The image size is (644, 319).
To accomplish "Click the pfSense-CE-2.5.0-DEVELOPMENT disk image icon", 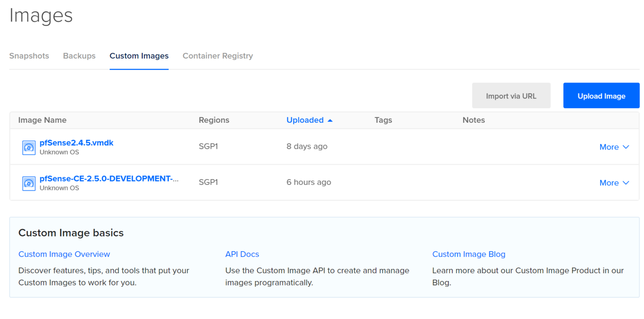I will (29, 183).
